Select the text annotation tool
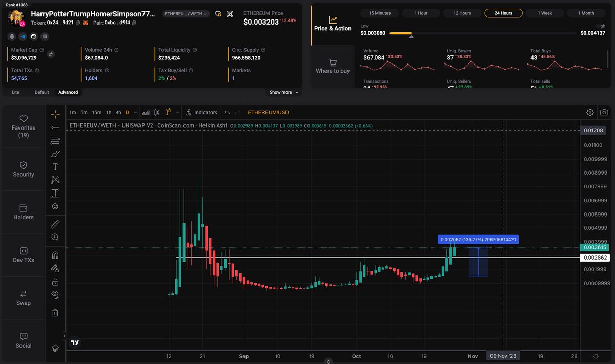The width and height of the screenshot is (615, 364). 55,167
